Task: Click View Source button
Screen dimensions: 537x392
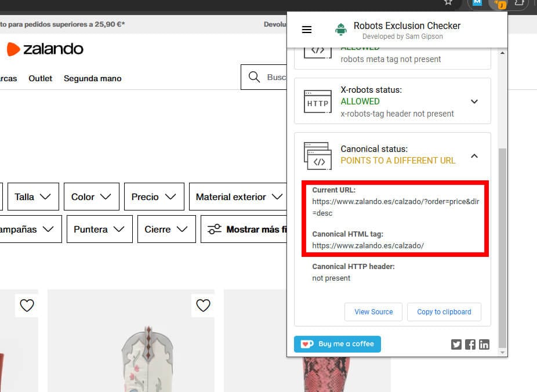Action: tap(373, 312)
